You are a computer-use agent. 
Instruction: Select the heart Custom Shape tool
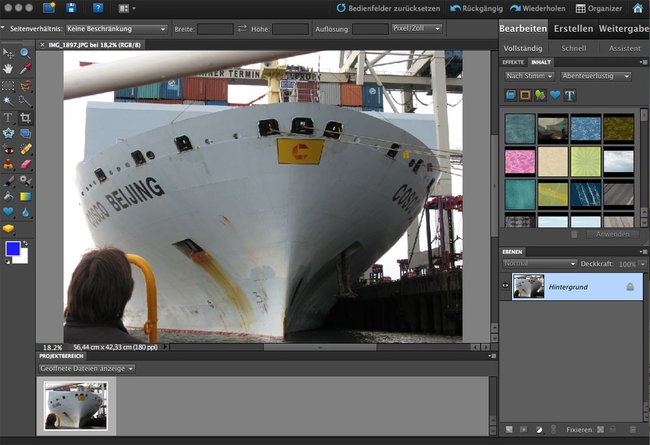click(x=8, y=212)
